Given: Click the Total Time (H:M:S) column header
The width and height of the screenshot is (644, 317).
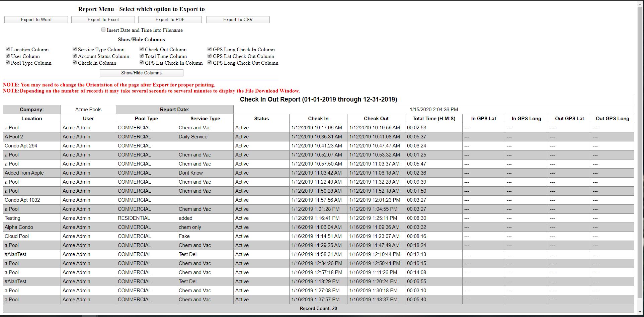Looking at the screenshot, I should [x=433, y=119].
